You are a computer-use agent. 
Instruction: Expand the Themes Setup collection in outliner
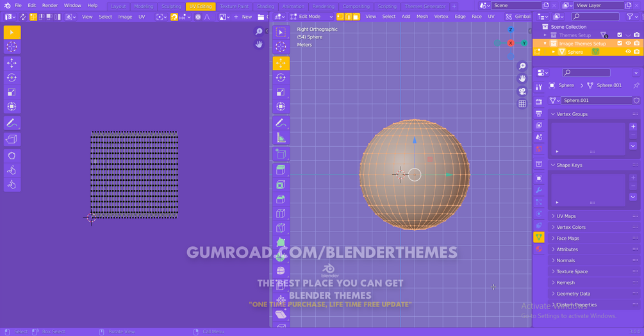click(545, 35)
